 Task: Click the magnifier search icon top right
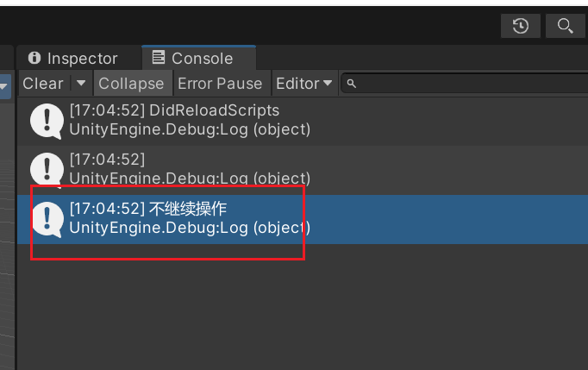(565, 26)
